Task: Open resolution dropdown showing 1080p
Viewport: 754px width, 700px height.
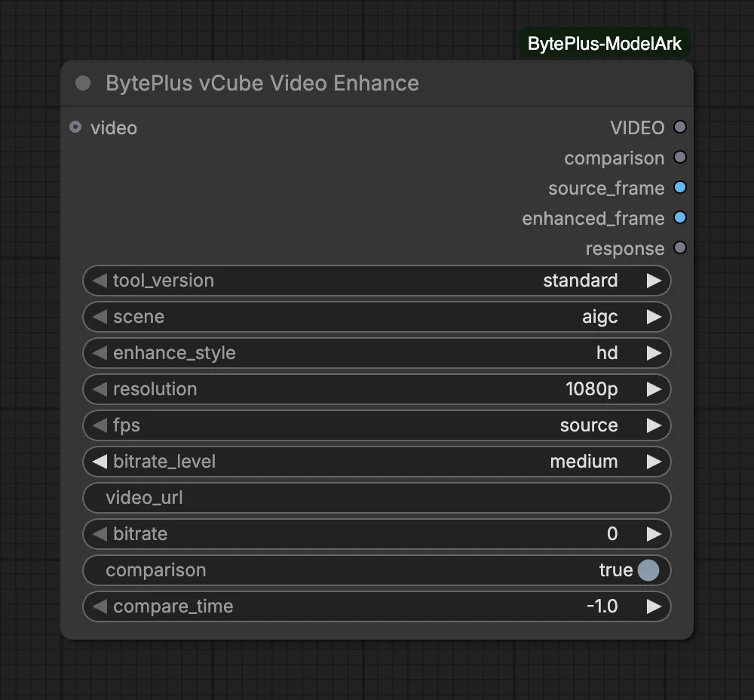Action: coord(376,389)
